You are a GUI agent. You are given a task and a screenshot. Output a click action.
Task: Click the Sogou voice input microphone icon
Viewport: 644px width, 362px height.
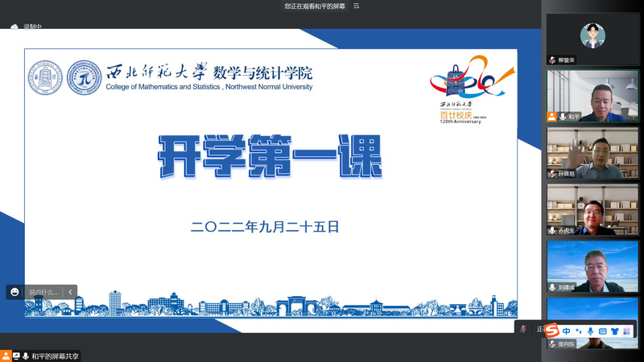coord(590,331)
